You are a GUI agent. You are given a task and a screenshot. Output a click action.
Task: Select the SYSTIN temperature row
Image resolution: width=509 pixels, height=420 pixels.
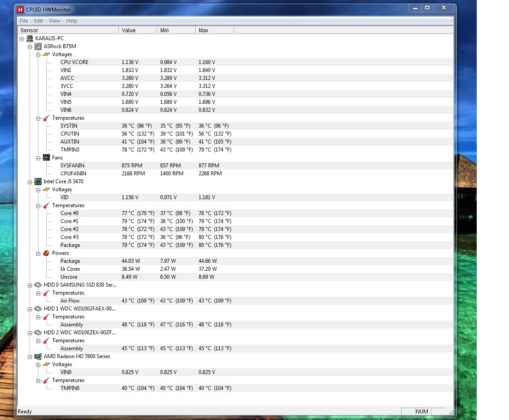coord(256,125)
